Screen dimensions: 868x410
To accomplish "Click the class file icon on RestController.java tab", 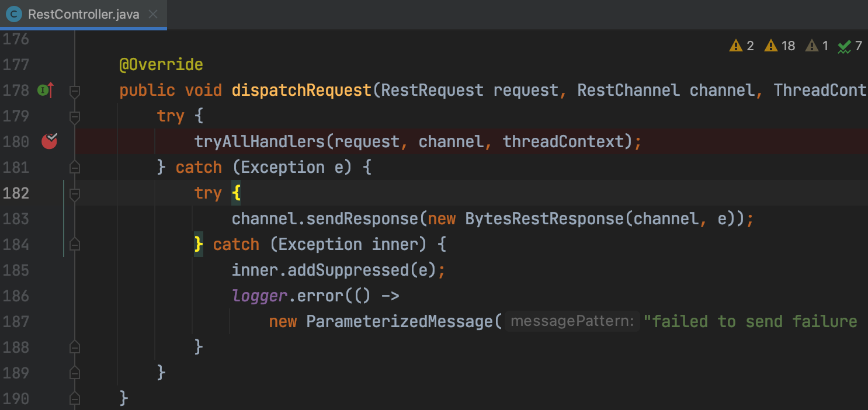I will (x=14, y=14).
